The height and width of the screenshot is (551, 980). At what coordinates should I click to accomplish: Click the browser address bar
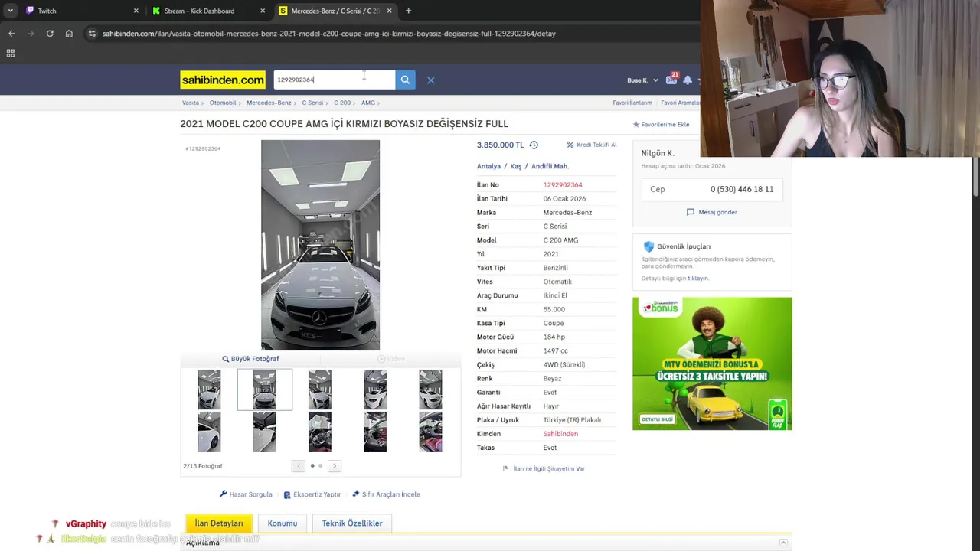point(383,34)
